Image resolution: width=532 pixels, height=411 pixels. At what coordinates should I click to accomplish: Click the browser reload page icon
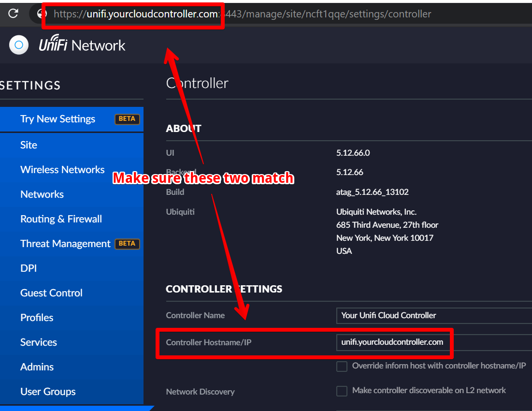click(13, 14)
